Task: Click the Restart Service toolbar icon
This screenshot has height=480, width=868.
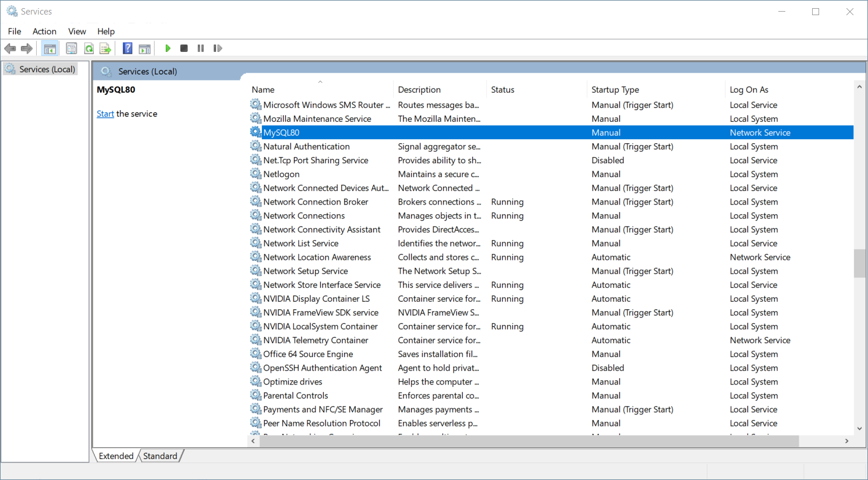Action: (218, 48)
